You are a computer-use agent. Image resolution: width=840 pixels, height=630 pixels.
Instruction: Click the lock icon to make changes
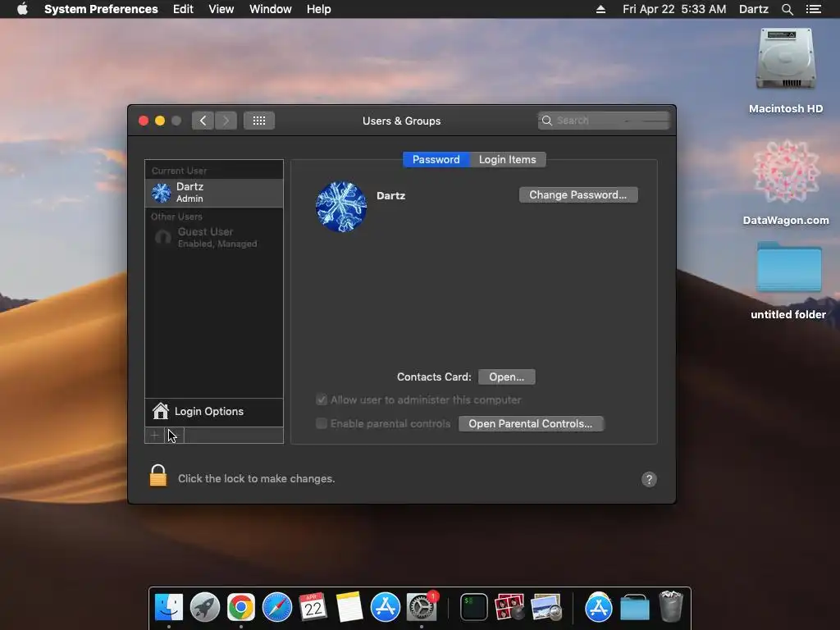click(x=158, y=476)
